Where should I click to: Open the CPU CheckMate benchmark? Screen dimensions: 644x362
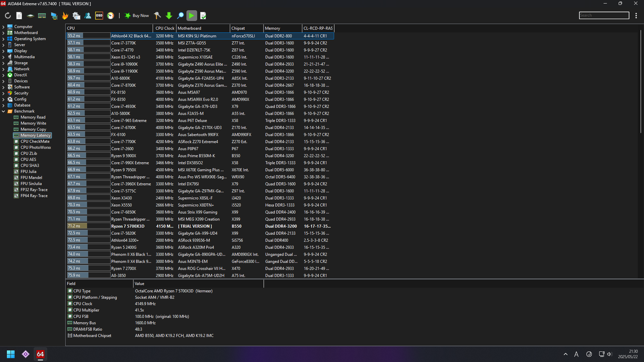pos(35,141)
